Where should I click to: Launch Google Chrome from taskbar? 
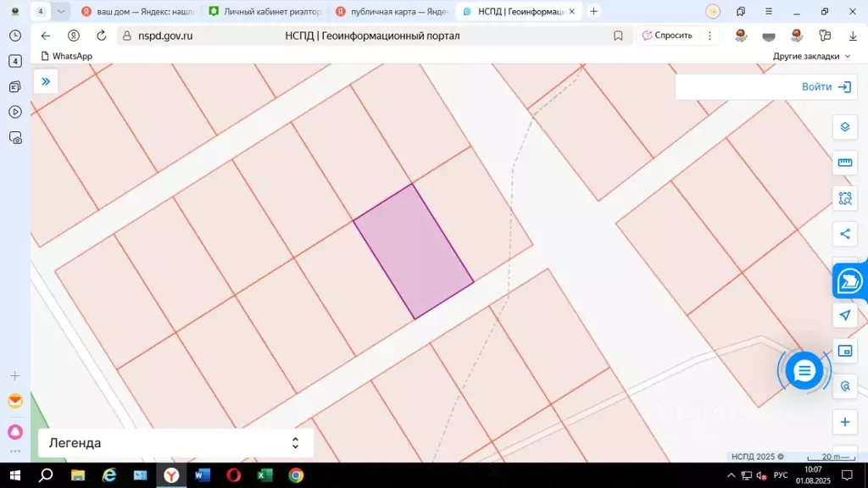[296, 475]
